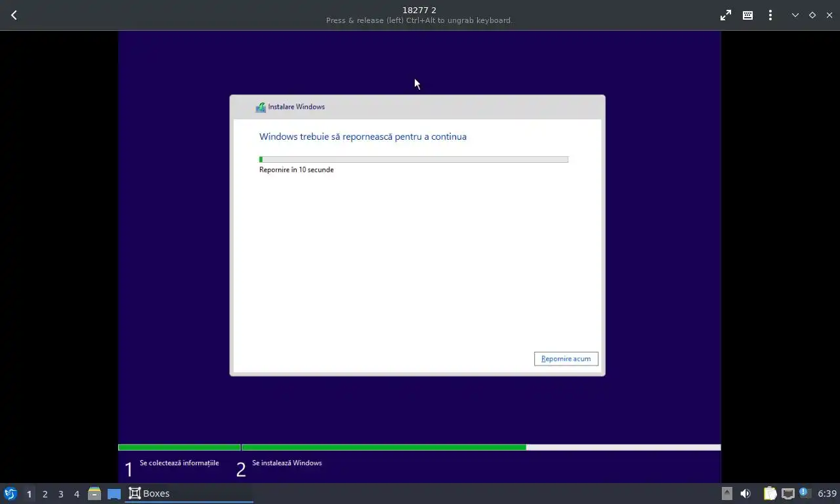Click the installation stages progress bar

[x=419, y=448]
